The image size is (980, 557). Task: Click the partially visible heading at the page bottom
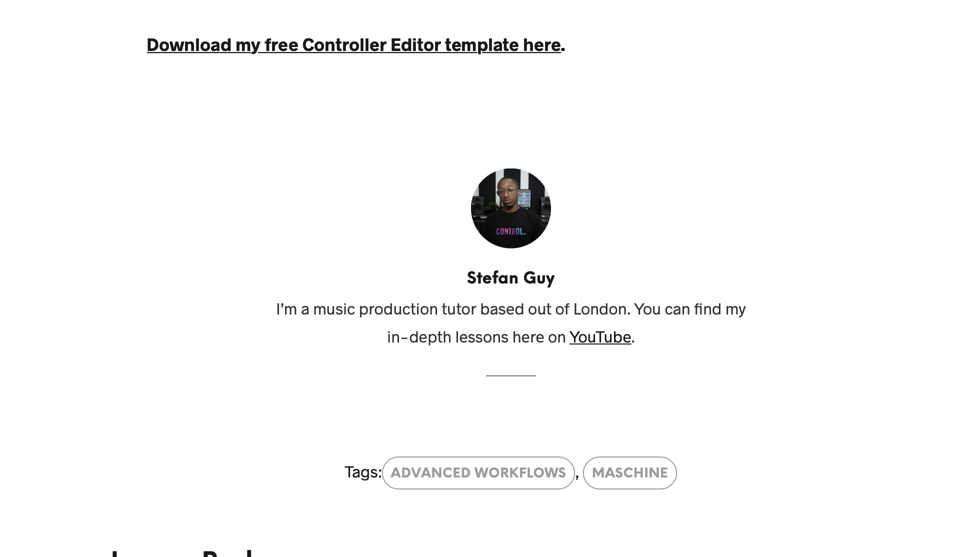(x=182, y=553)
